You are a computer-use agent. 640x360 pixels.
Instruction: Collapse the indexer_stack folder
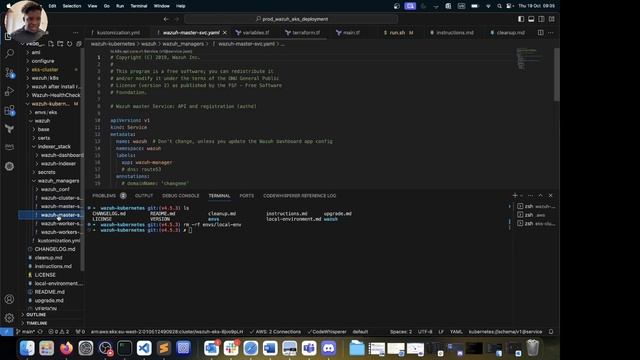[x=53, y=147]
